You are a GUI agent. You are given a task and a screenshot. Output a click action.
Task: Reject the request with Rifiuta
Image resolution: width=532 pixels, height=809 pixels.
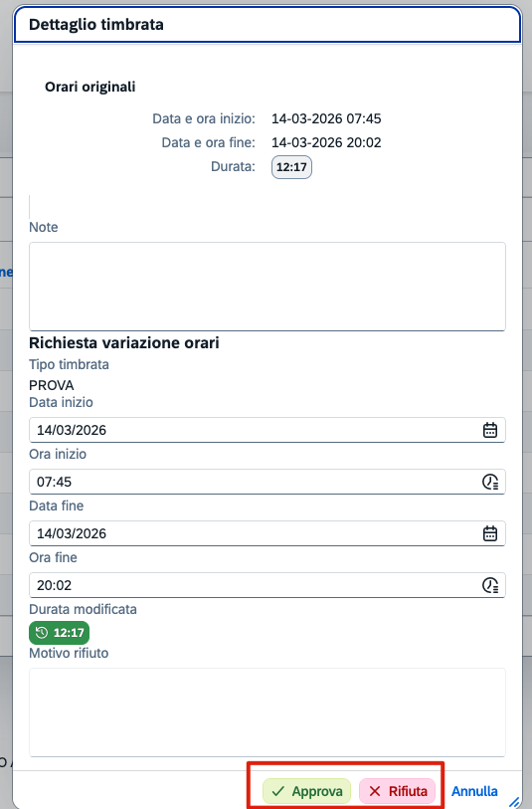[398, 791]
